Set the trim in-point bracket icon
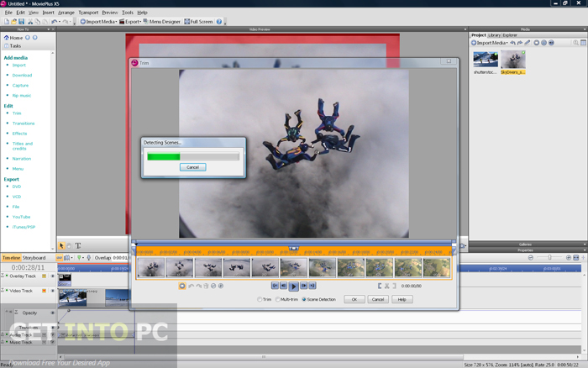This screenshot has height=368, width=588. tap(380, 286)
